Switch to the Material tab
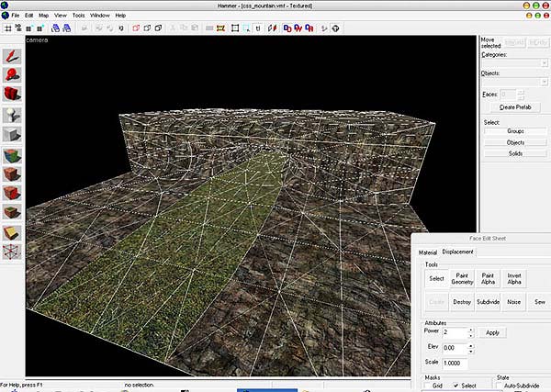This screenshot has width=551, height=392. click(x=428, y=252)
